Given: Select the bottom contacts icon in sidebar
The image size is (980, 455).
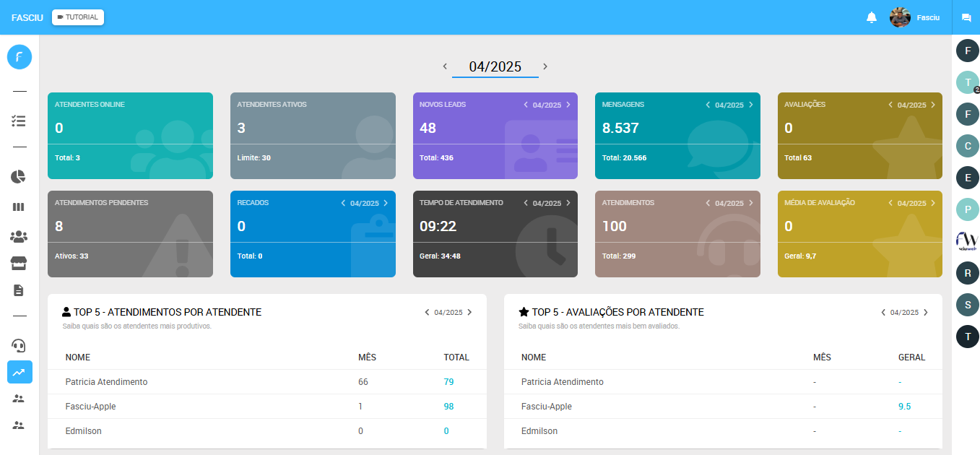Looking at the screenshot, I should point(19,425).
